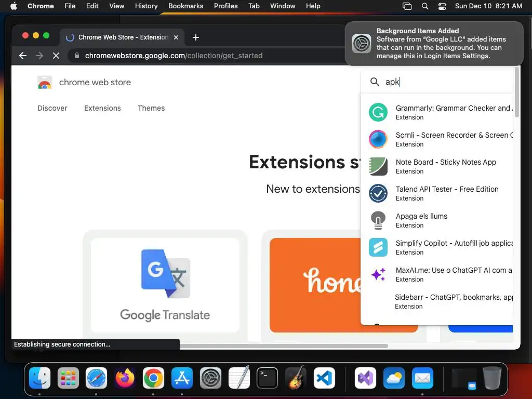
Task: Pick the Talend API Tester icon
Action: coord(378,193)
